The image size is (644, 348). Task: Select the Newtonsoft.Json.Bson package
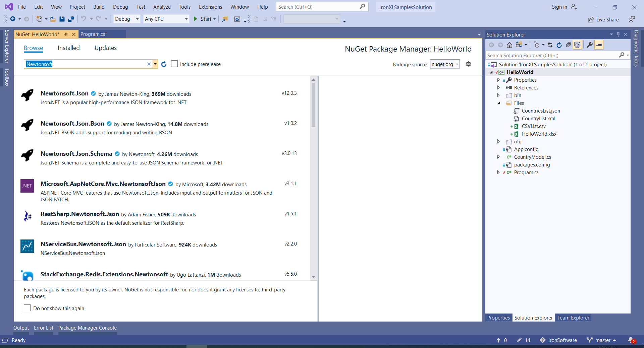pos(162,128)
